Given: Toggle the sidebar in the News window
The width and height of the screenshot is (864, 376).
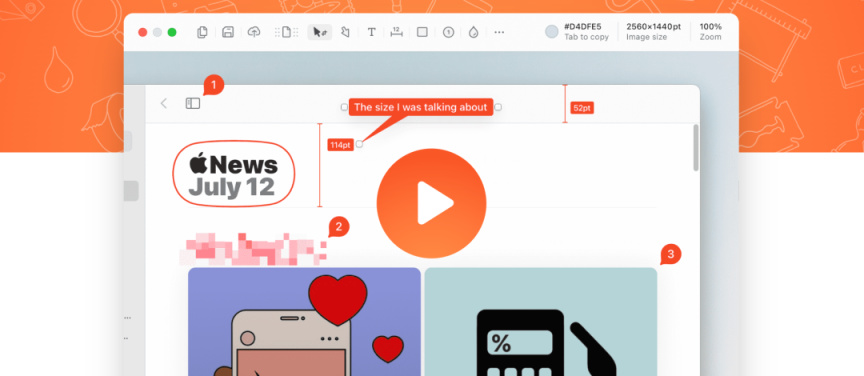Looking at the screenshot, I should pyautogui.click(x=193, y=103).
